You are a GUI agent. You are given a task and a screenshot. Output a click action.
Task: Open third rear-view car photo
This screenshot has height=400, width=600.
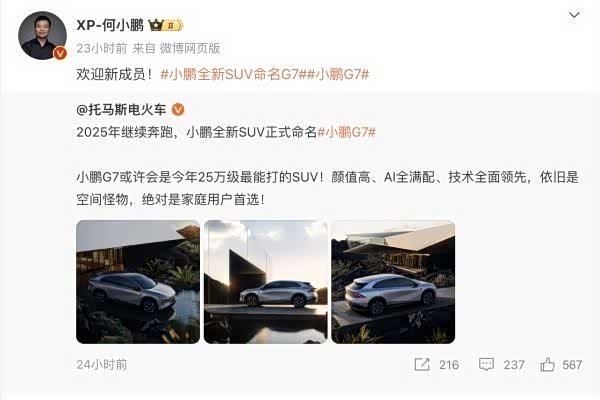tap(393, 282)
